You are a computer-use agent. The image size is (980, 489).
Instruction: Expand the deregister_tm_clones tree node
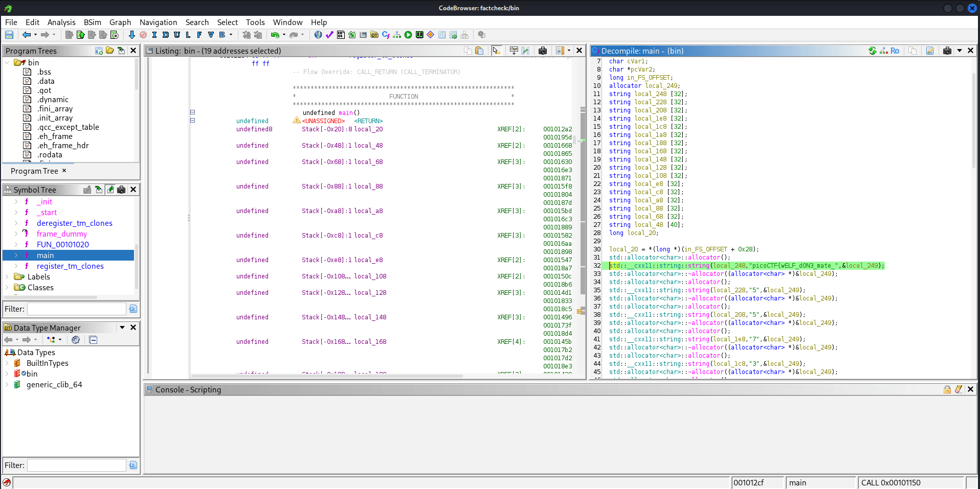(x=16, y=223)
